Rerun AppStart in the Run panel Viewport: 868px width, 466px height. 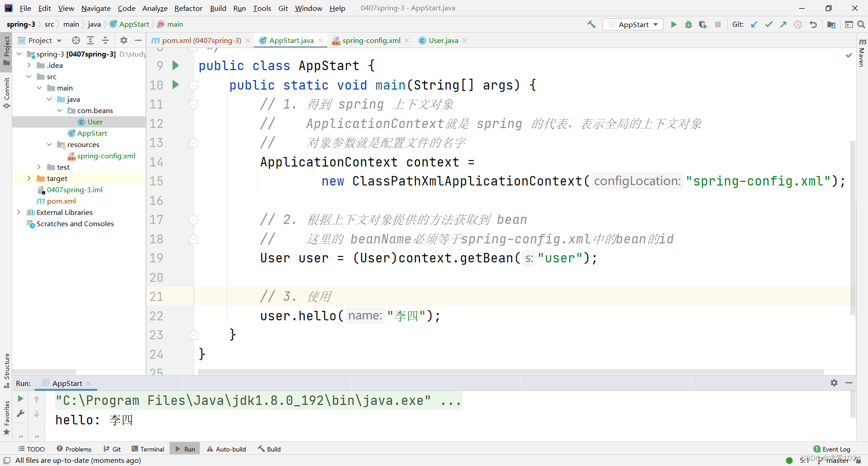[x=20, y=399]
